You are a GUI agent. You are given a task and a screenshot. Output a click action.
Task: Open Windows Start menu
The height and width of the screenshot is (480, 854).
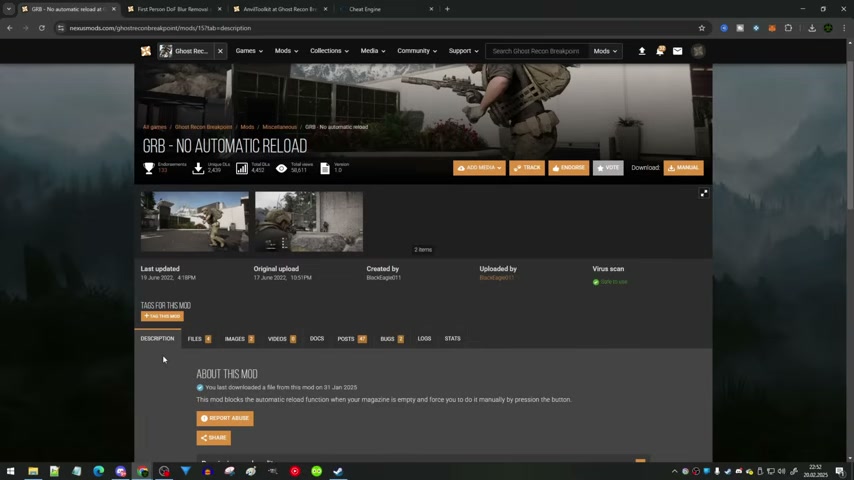pos(10,471)
